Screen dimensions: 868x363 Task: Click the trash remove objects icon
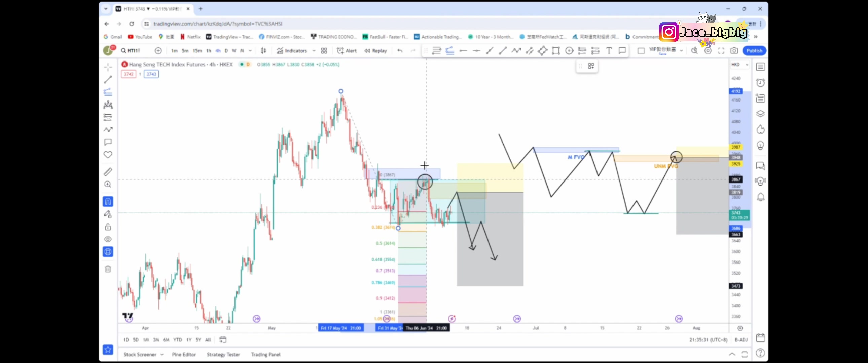[x=108, y=269]
